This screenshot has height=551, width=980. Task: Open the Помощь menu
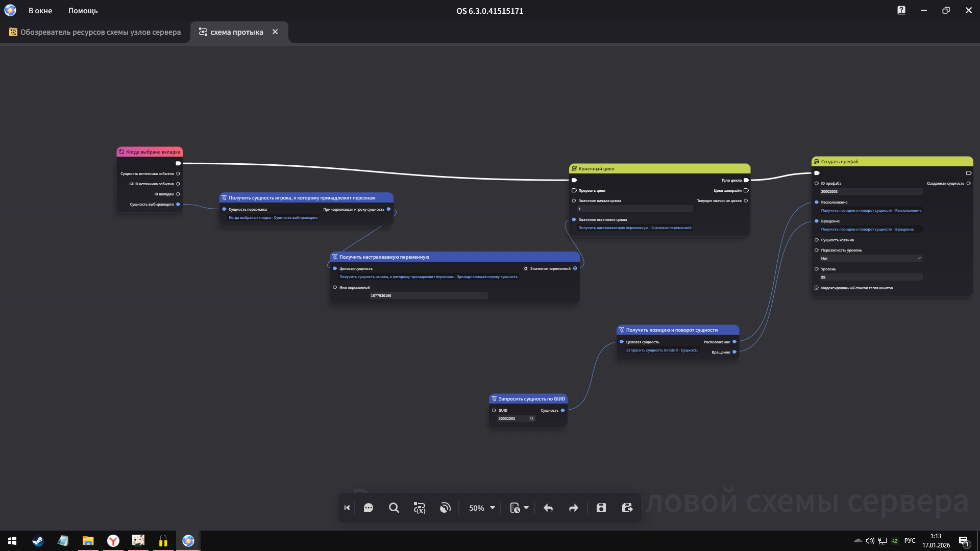pyautogui.click(x=83, y=11)
